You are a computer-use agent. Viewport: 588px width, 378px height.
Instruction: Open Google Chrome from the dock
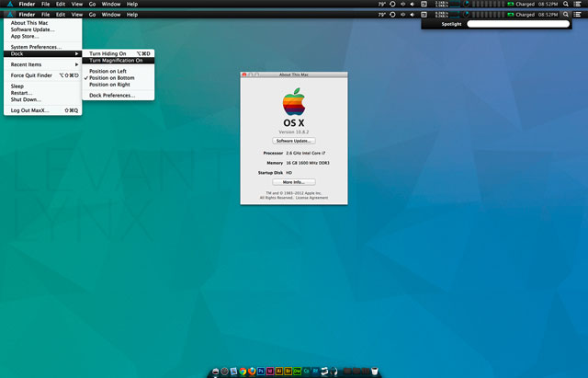tap(243, 372)
